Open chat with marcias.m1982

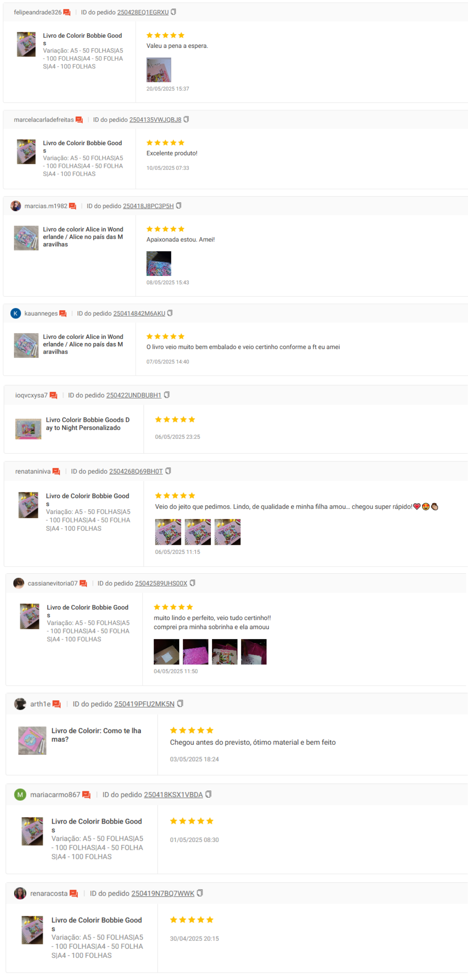point(73,206)
